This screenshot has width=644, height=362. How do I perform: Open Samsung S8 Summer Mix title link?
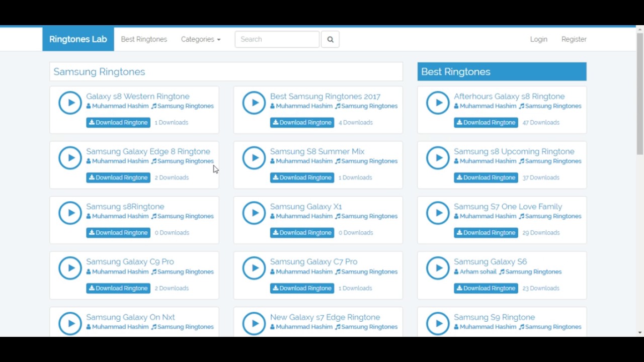click(317, 151)
